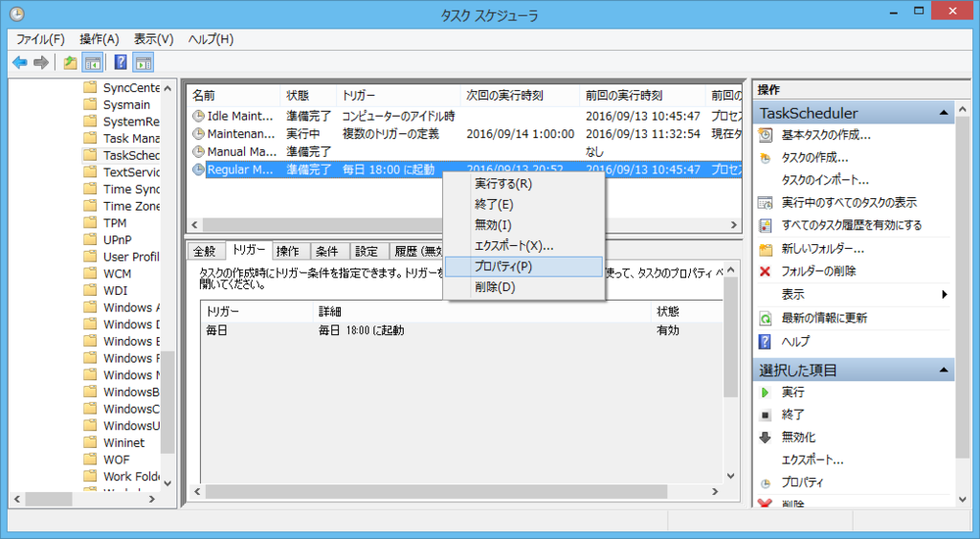Click the タスクの作成 icon in actions pane
Image resolution: width=980 pixels, height=539 pixels.
[x=765, y=158]
